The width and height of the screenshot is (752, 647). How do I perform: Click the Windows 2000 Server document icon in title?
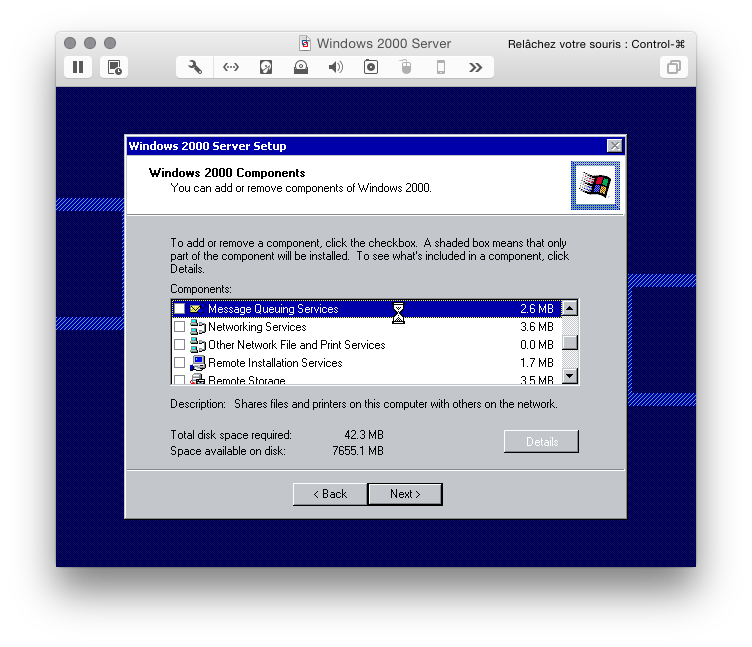pos(305,44)
